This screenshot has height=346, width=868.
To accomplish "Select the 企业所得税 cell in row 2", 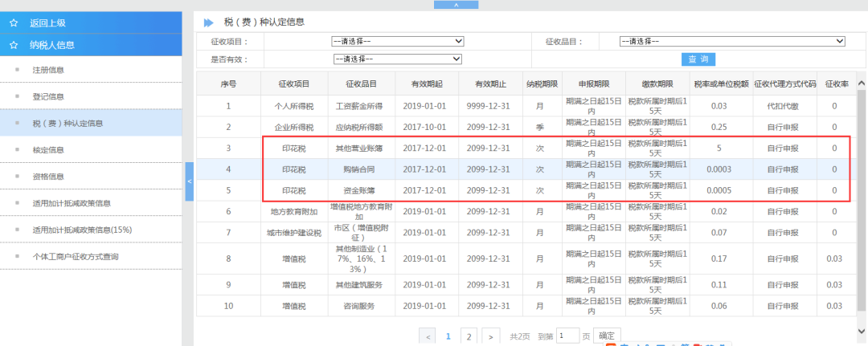I will point(294,127).
